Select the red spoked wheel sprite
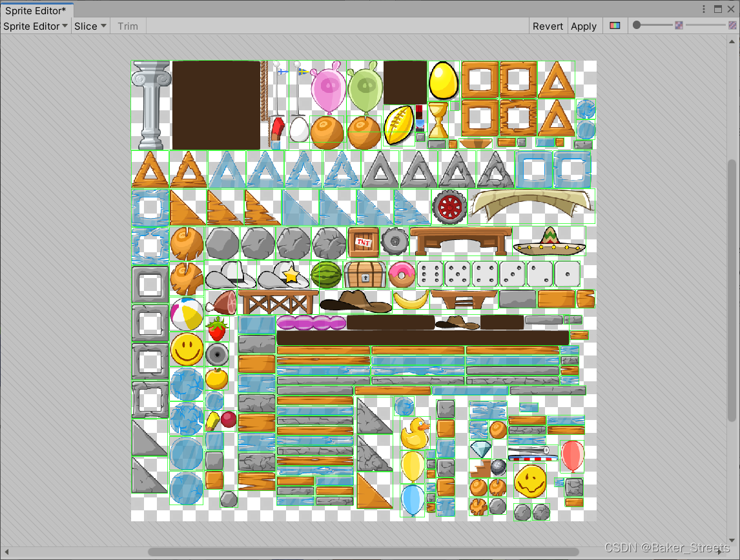The image size is (740, 560). coord(449,207)
